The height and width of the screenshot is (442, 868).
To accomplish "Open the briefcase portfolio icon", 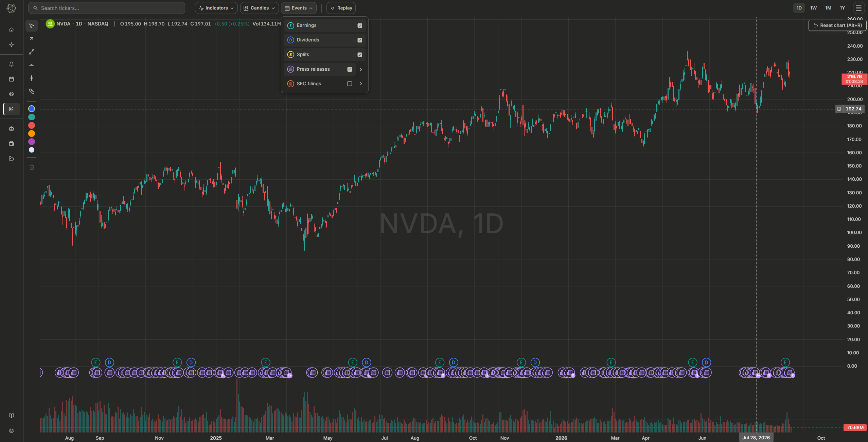I will click(11, 129).
